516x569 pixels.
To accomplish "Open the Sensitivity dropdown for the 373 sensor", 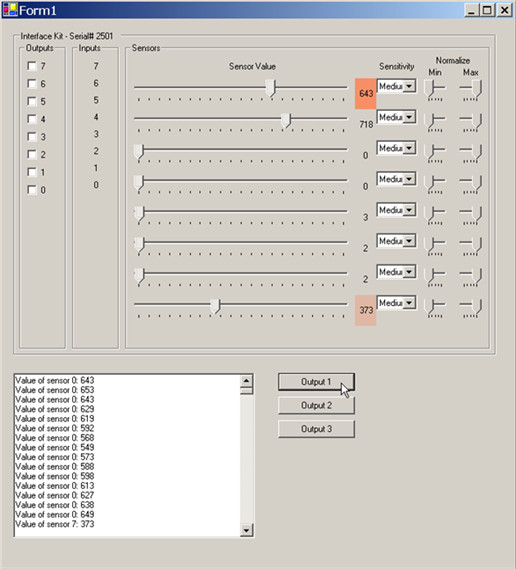I will pos(409,303).
